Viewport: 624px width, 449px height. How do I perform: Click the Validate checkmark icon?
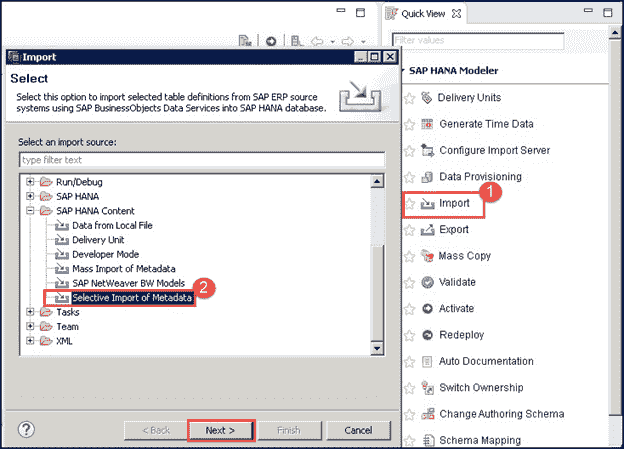point(427,282)
